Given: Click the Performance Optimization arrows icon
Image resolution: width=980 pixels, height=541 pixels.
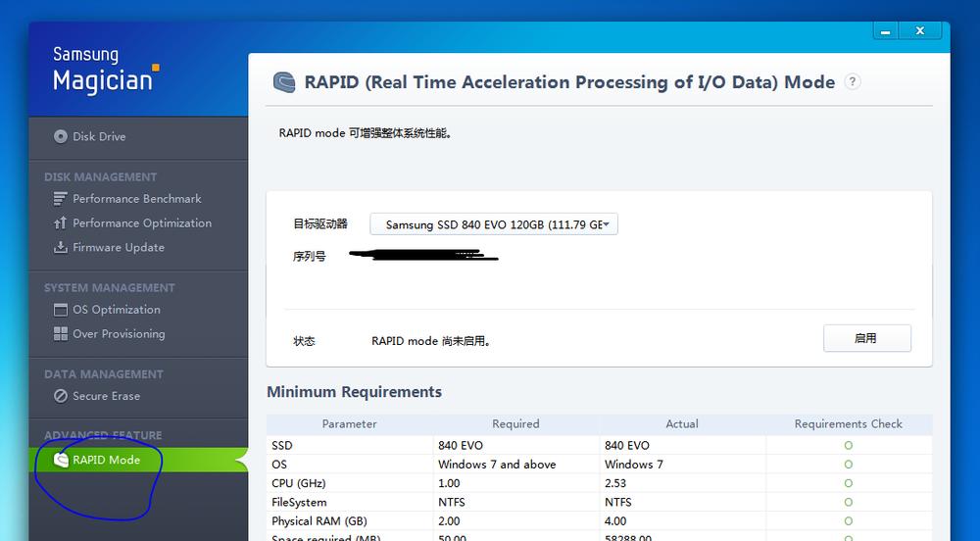Looking at the screenshot, I should pos(60,223).
